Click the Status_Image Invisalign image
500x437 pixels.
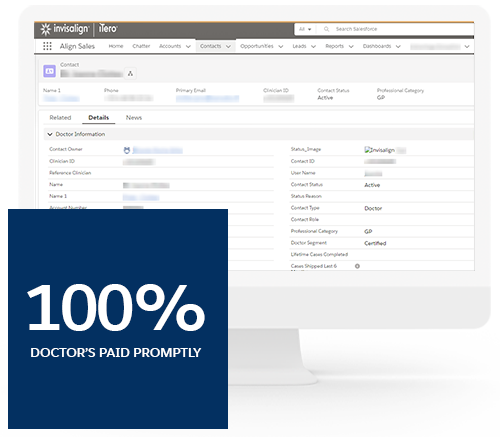click(x=379, y=150)
